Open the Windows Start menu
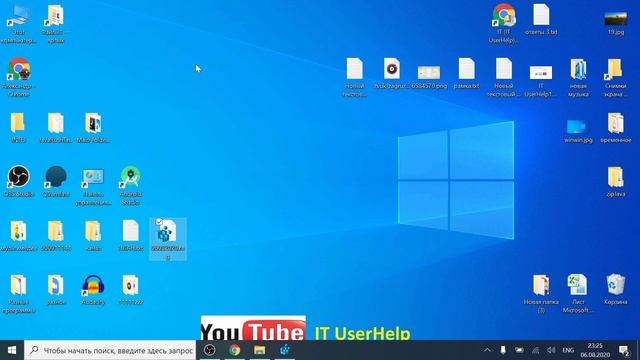Screen dimensions: 640x360 pyautogui.click(x=12, y=350)
